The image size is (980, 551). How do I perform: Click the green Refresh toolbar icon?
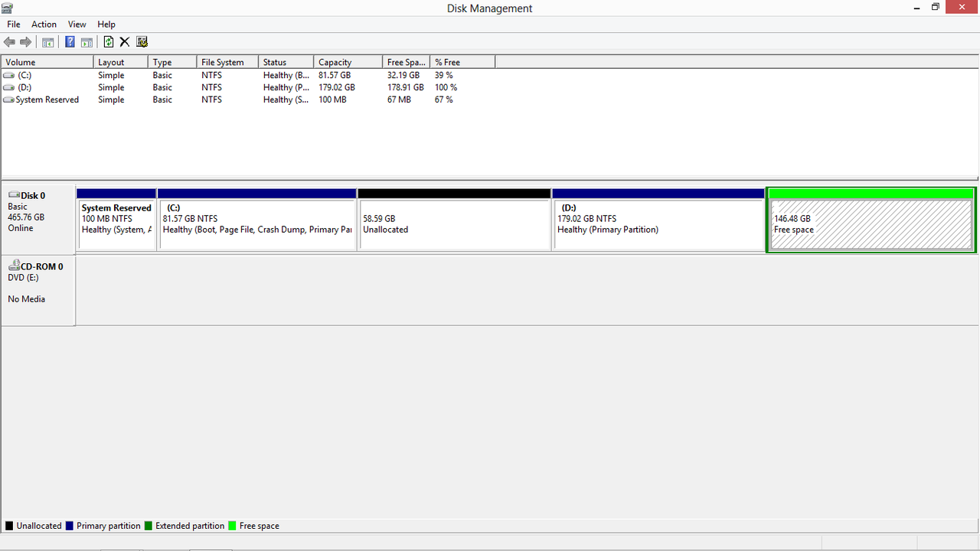108,42
